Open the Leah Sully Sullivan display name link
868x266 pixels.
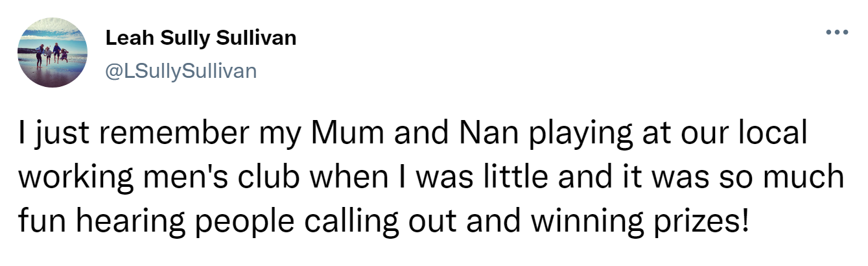(201, 38)
